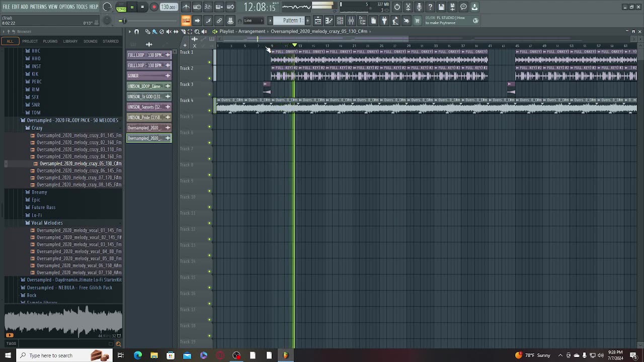The width and height of the screenshot is (644, 362).
Task: Mute Track 4 with its green dot
Action: point(209,111)
